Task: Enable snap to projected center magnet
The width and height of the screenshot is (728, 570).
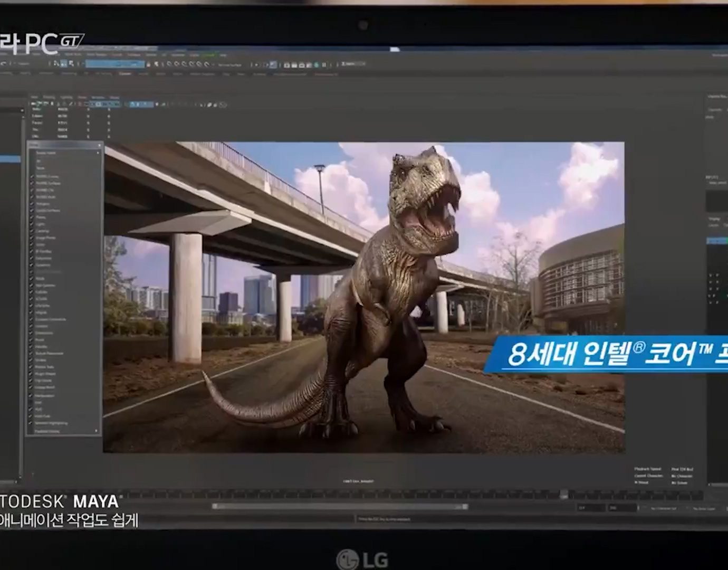Action: tap(191, 64)
